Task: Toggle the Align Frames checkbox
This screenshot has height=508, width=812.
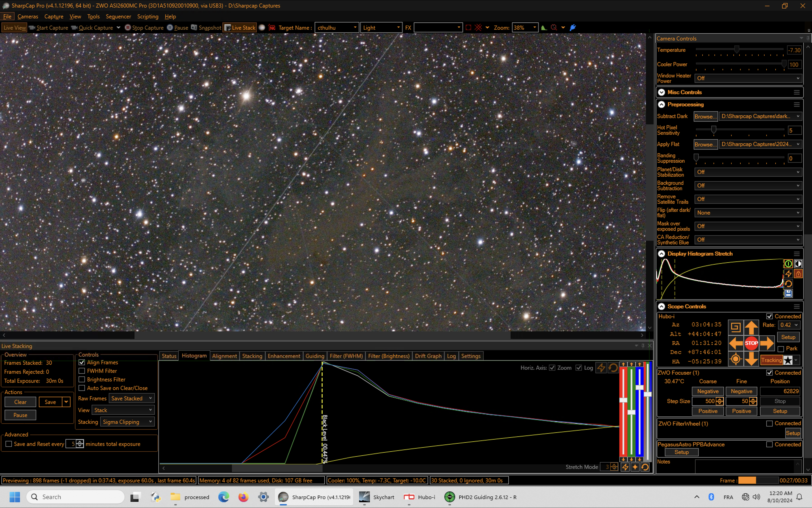Action: (82, 363)
